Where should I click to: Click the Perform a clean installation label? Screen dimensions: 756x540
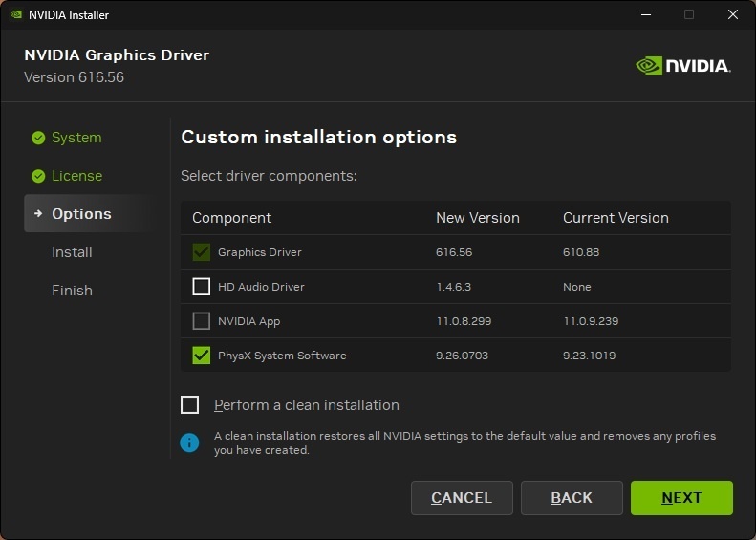pyautogui.click(x=307, y=405)
